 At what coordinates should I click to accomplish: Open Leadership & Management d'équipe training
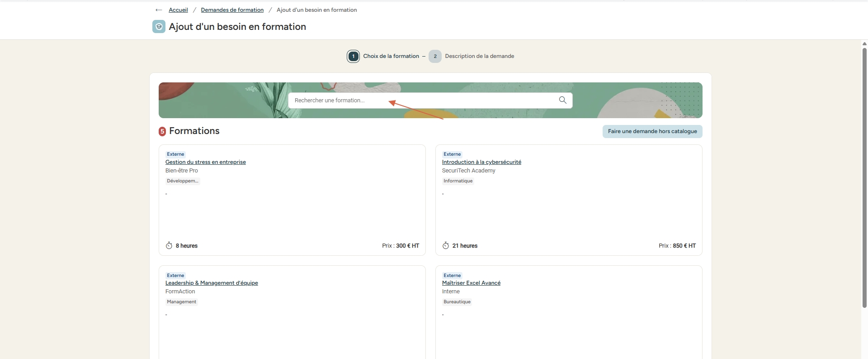(212, 283)
